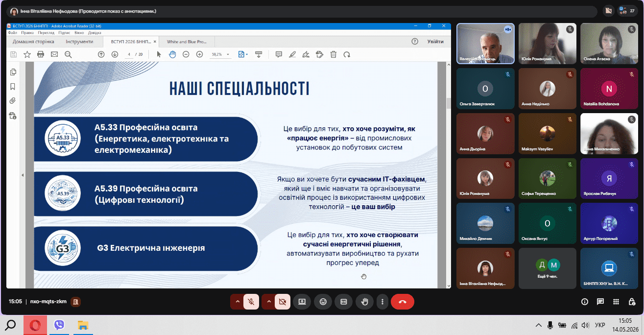Open Windows search from the taskbar

point(11,325)
